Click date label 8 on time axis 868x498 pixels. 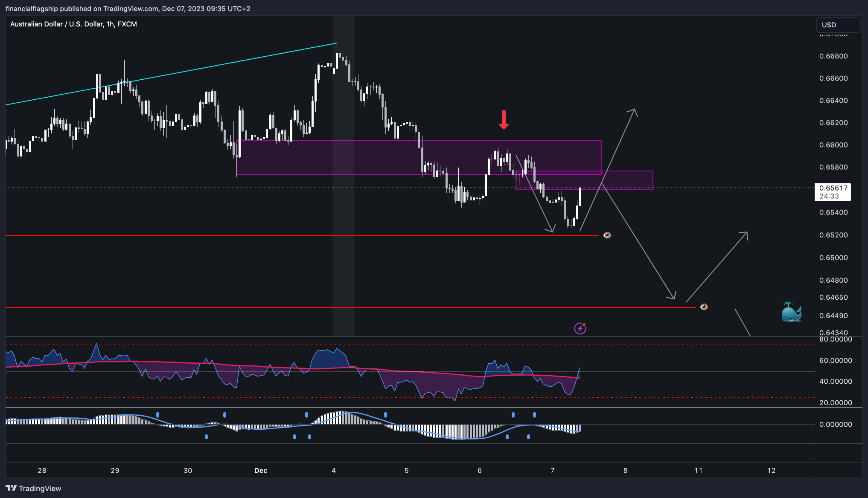click(x=626, y=470)
